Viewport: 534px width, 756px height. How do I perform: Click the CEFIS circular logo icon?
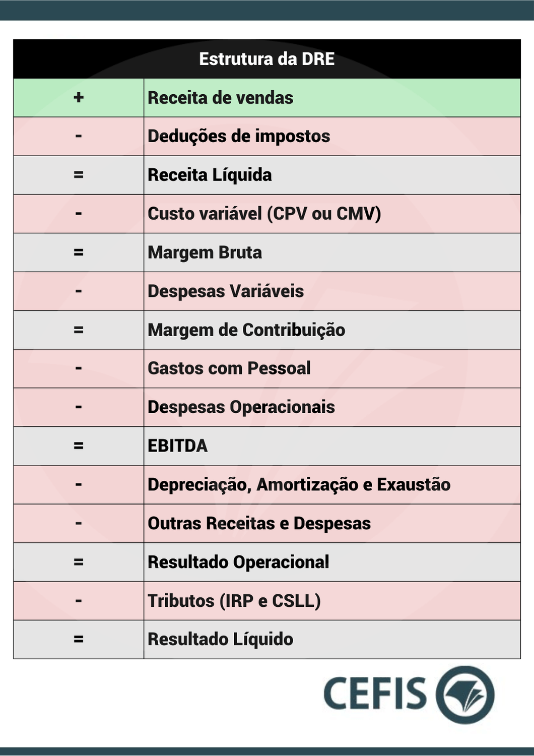tap(465, 695)
